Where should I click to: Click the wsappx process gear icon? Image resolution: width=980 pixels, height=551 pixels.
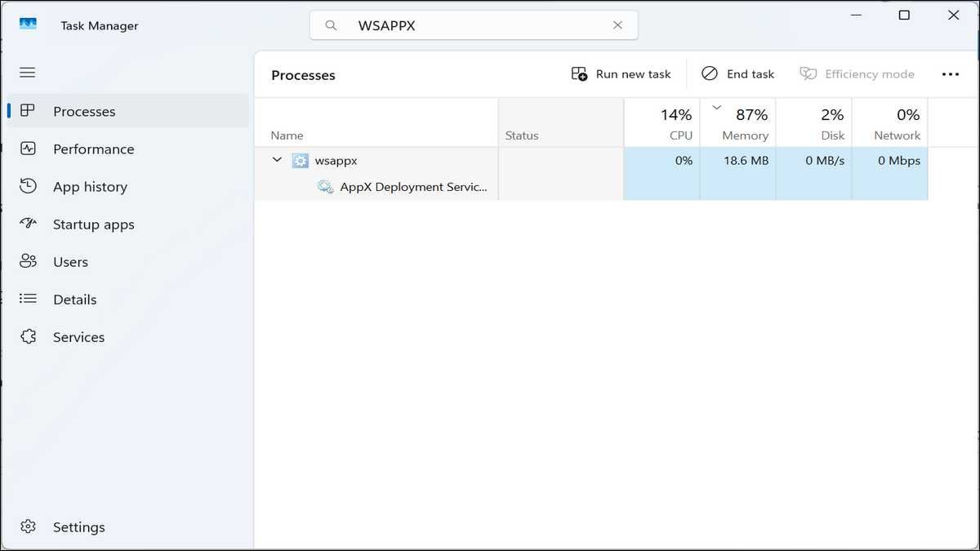click(300, 161)
